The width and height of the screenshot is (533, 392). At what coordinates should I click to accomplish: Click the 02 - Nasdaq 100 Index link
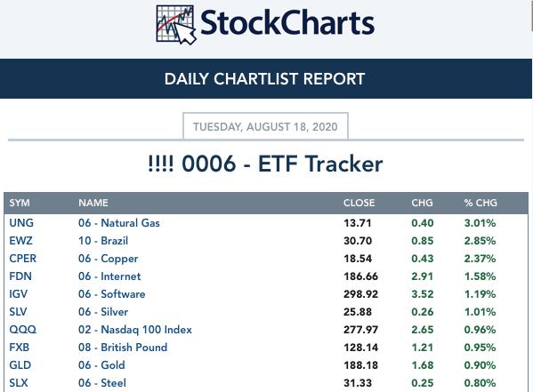[135, 330]
